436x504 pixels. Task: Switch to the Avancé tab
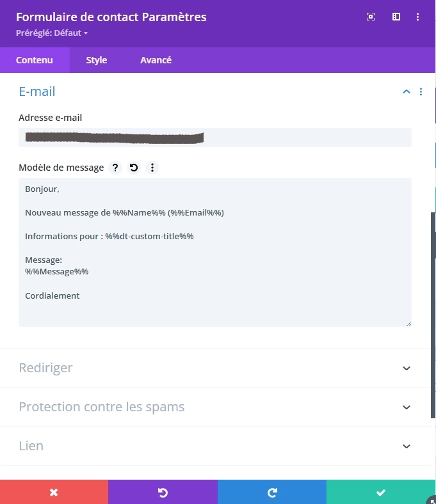pyautogui.click(x=156, y=60)
